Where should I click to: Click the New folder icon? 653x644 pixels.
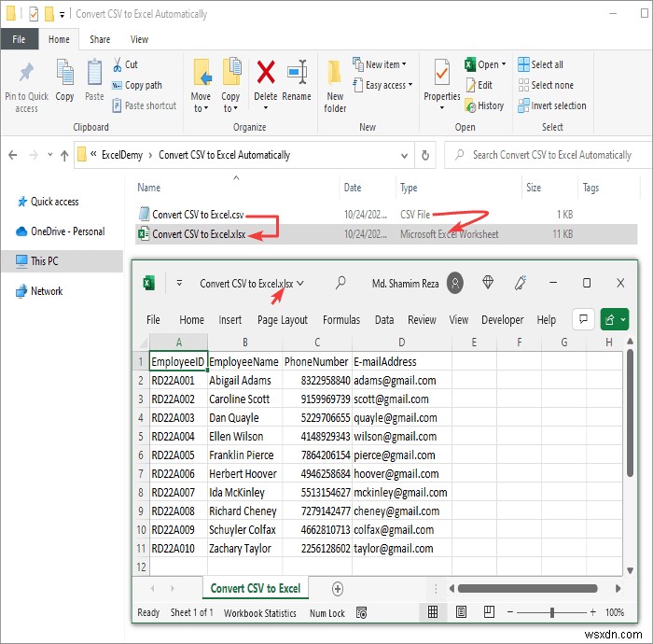[334, 73]
